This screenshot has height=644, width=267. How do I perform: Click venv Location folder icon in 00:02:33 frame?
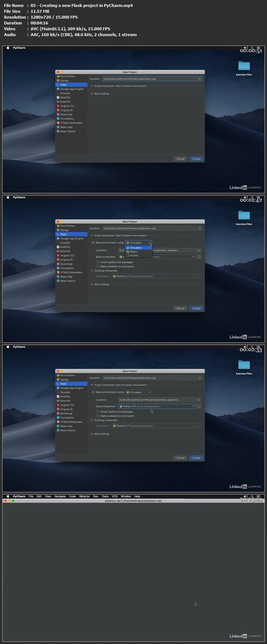(199, 400)
